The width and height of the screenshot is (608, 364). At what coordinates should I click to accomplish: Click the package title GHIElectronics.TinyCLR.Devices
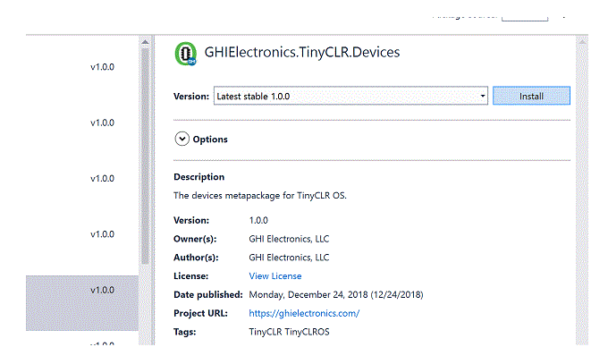302,53
